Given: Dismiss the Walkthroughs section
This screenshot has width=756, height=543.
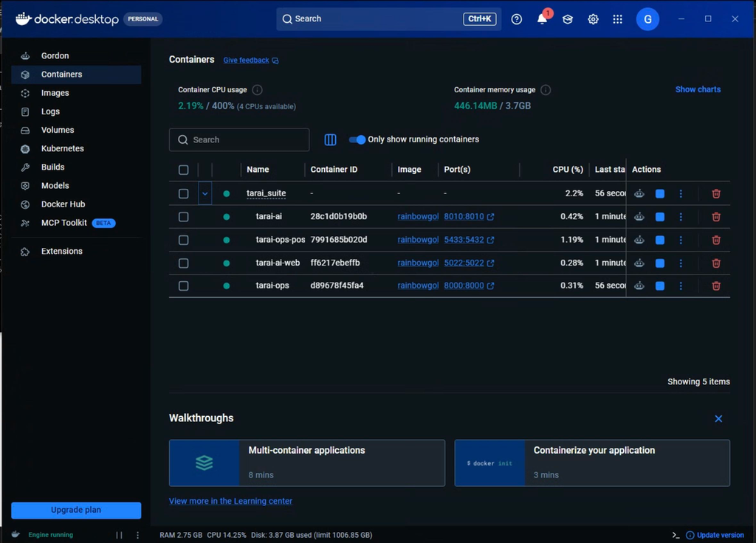Looking at the screenshot, I should (718, 419).
